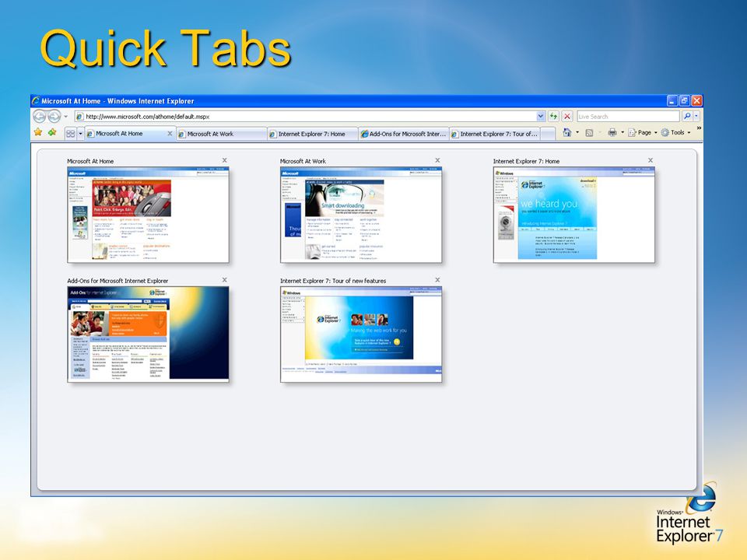Open Microsoft At Home thumbnail preview
Image resolution: width=747 pixels, height=560 pixels.
pos(148,215)
